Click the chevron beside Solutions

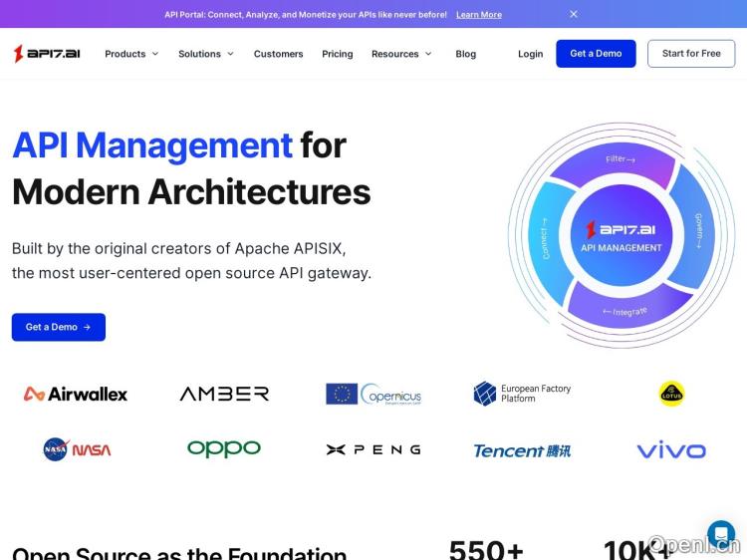point(231,54)
